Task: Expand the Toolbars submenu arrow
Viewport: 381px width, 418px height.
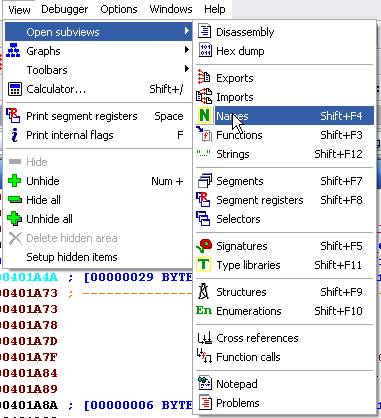Action: point(187,69)
